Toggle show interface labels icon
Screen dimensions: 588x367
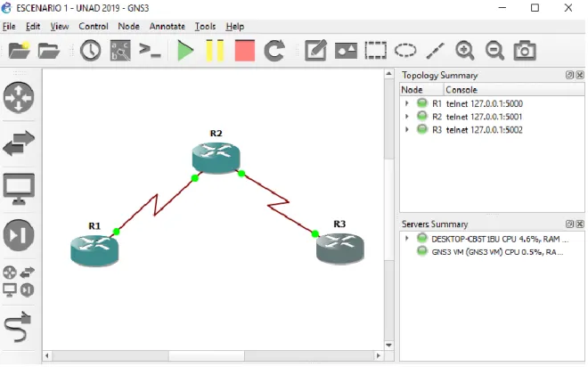coord(120,51)
